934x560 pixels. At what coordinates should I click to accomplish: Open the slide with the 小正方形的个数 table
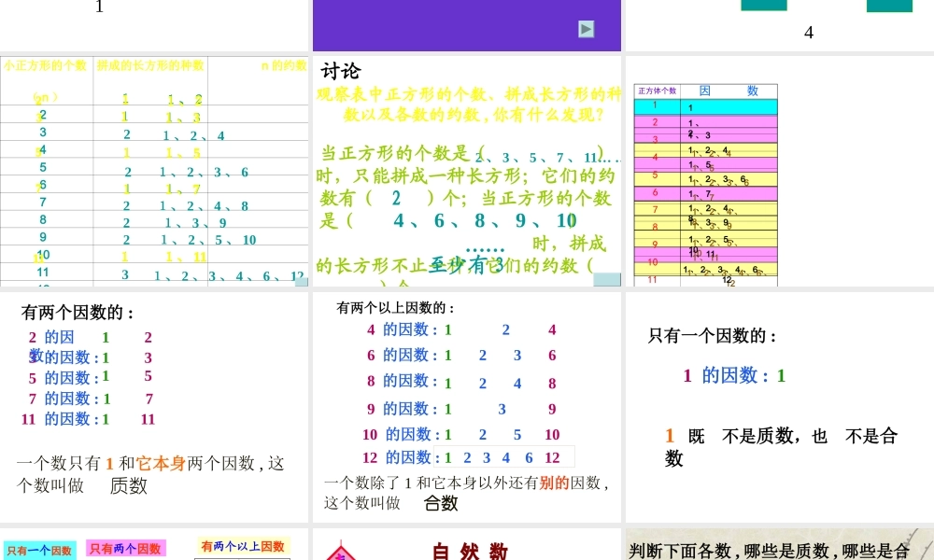[154, 171]
